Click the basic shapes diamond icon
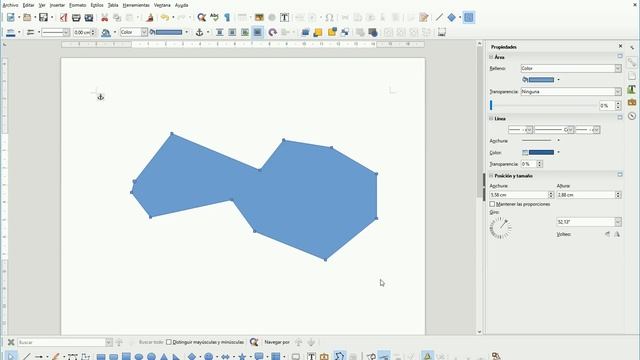 click(x=451, y=18)
